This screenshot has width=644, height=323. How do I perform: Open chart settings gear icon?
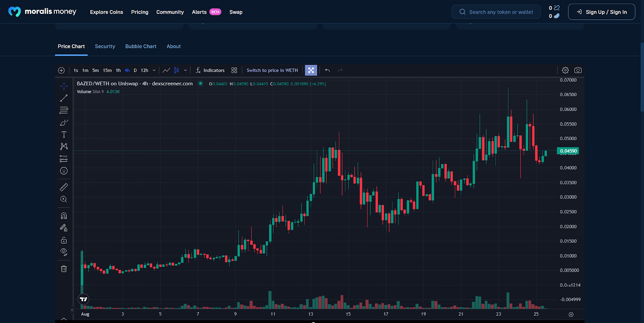565,70
